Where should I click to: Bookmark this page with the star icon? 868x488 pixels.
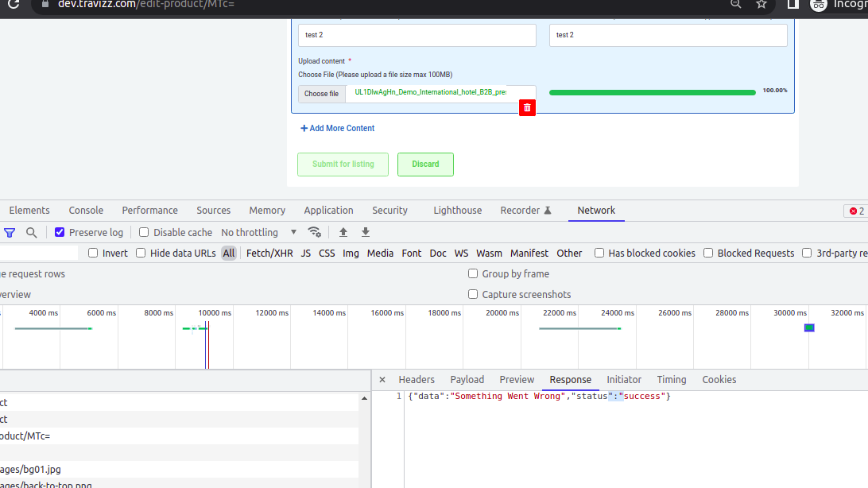(761, 5)
